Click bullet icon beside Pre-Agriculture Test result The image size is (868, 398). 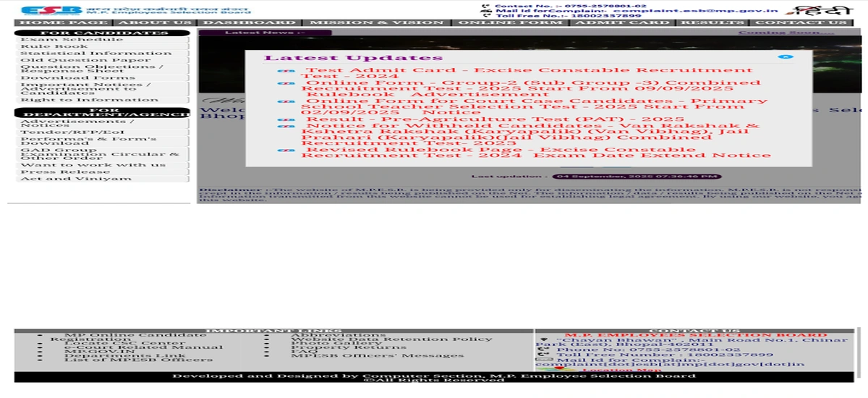[286, 119]
